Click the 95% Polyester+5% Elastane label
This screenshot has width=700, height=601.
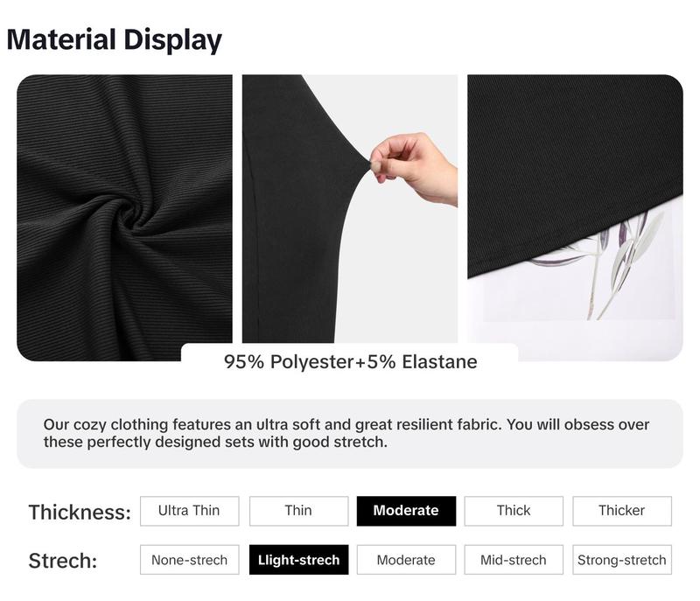coord(351,361)
